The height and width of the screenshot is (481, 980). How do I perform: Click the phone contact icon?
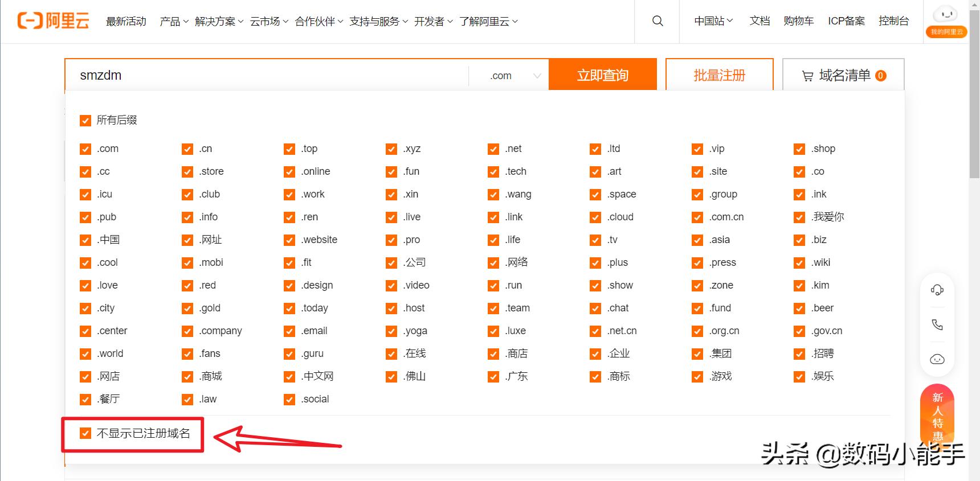click(937, 324)
